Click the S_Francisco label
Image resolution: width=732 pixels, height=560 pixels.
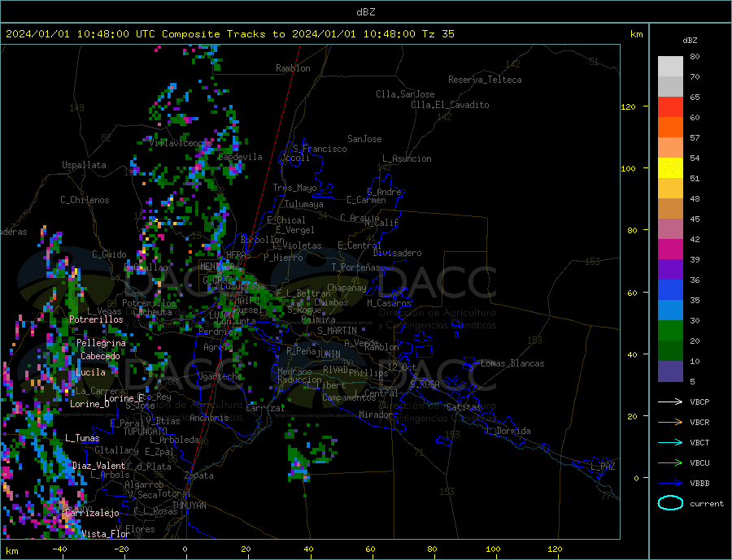tap(320, 149)
